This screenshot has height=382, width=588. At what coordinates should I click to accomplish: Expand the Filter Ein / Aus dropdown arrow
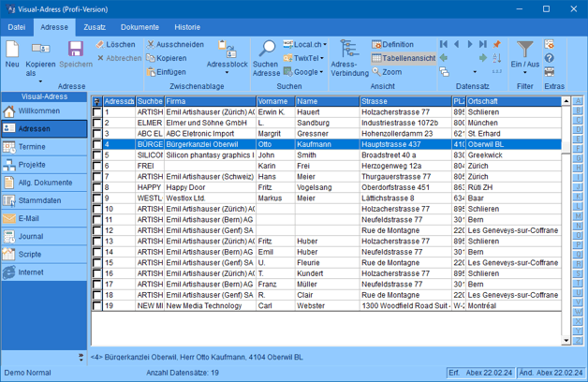click(524, 72)
